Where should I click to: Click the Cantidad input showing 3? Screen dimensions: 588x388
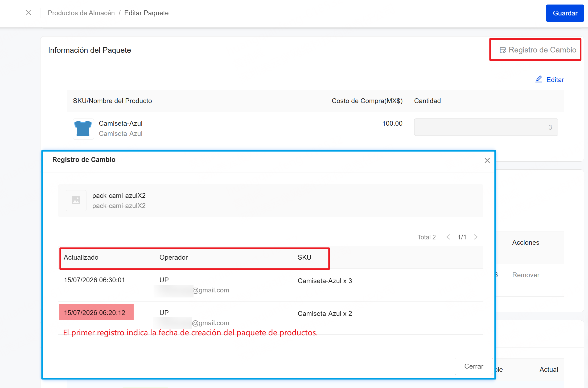[x=486, y=127]
